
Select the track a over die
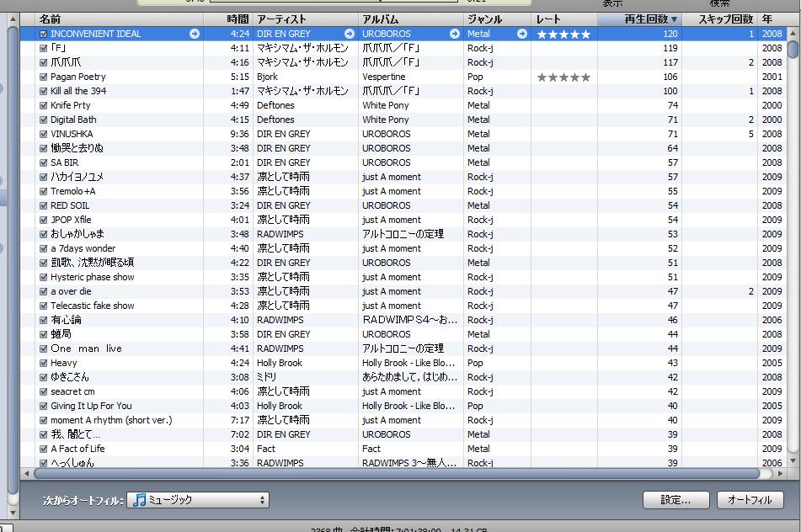[71, 291]
